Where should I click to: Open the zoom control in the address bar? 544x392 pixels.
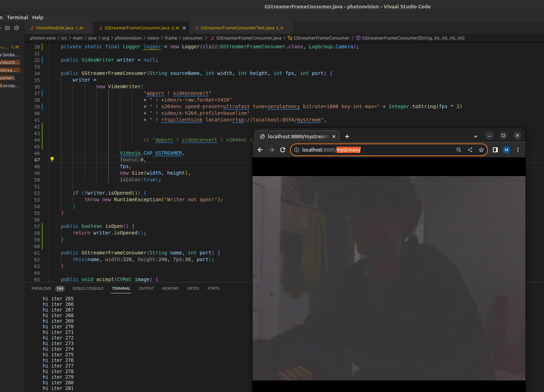(459, 150)
